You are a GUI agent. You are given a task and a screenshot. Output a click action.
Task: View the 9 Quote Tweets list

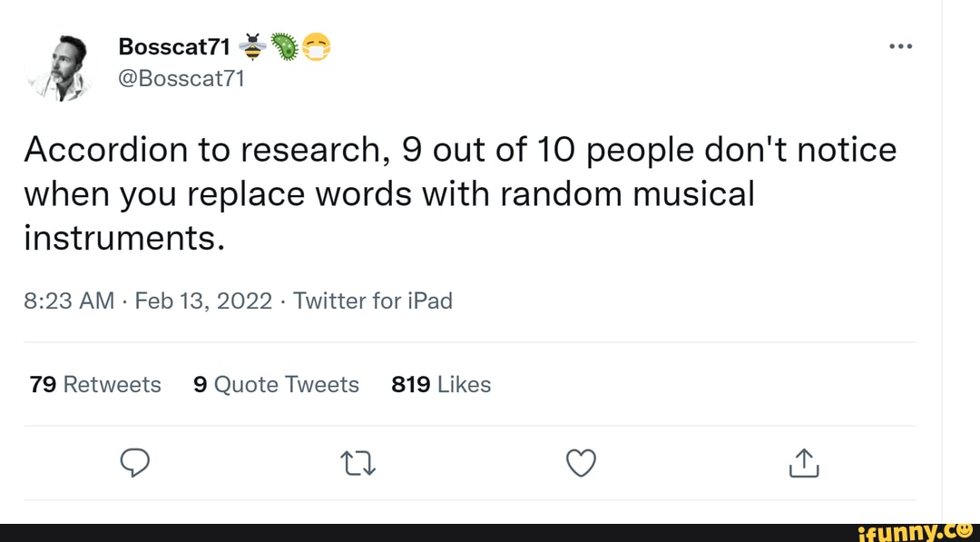[277, 385]
